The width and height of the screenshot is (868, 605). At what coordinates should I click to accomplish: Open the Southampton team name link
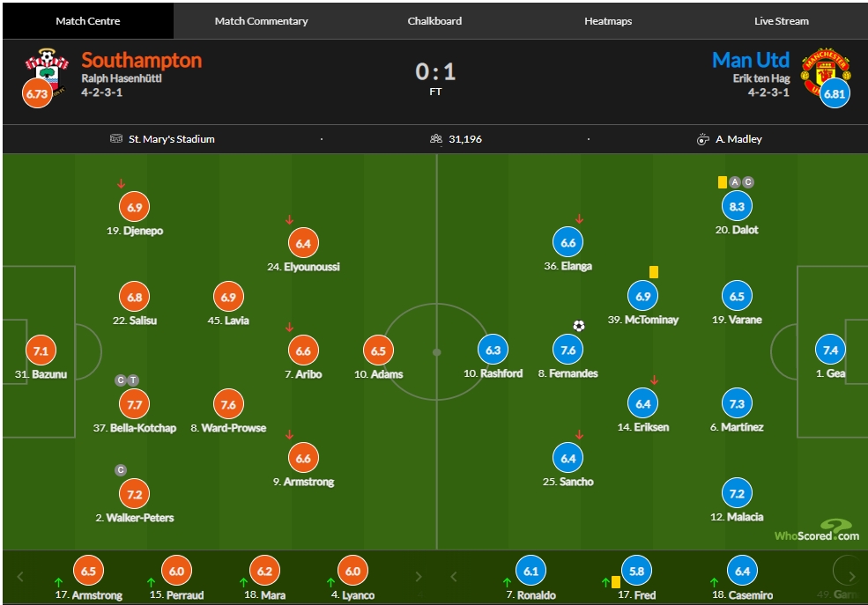click(x=142, y=60)
